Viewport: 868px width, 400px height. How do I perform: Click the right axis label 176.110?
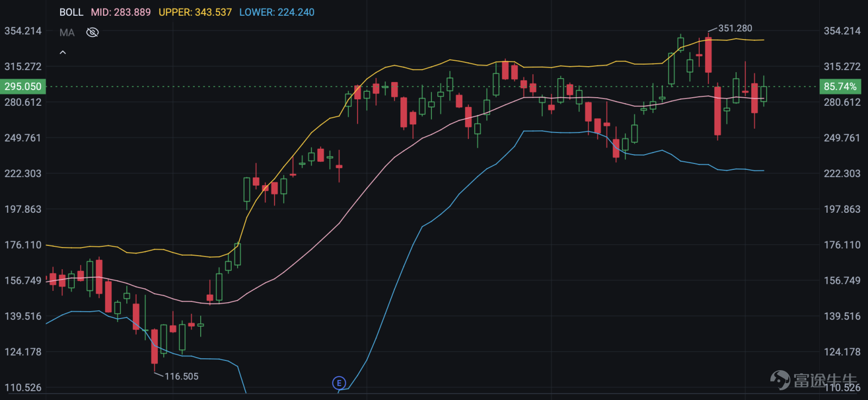pos(842,245)
